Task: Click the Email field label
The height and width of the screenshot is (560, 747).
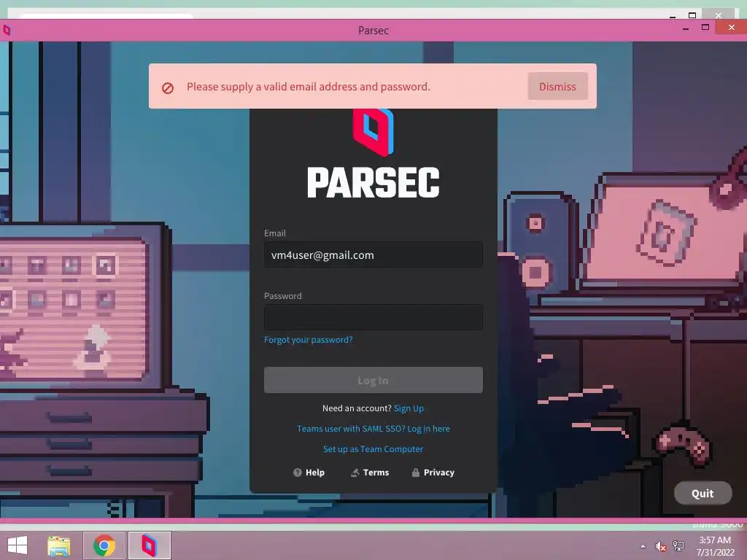Action: point(275,233)
